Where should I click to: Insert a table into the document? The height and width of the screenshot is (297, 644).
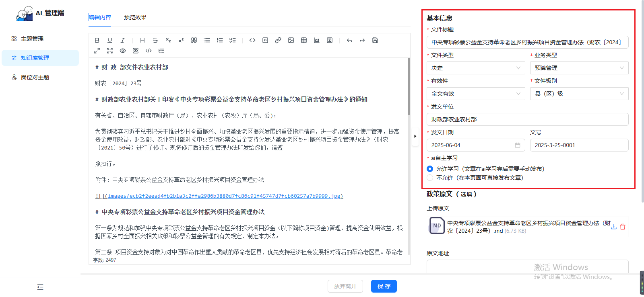coord(304,40)
